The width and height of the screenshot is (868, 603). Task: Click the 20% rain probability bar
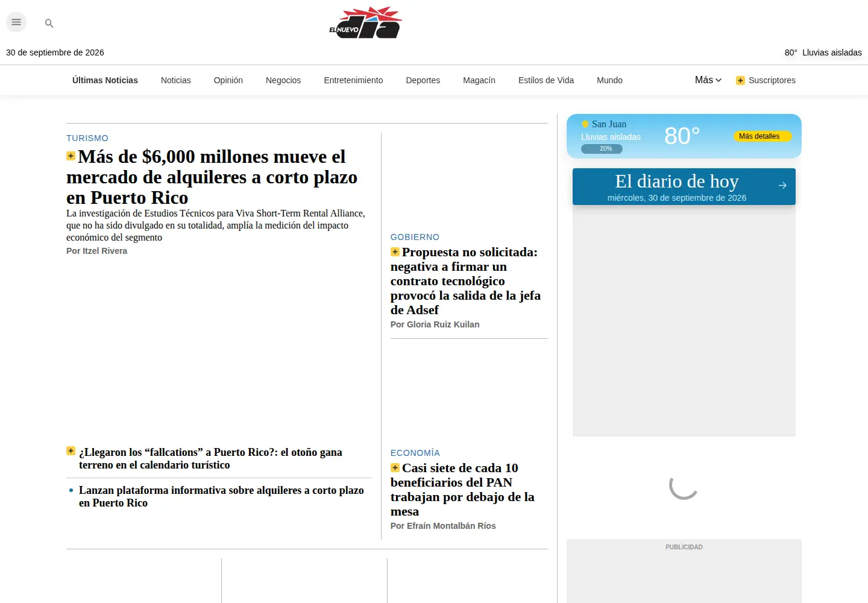[602, 149]
